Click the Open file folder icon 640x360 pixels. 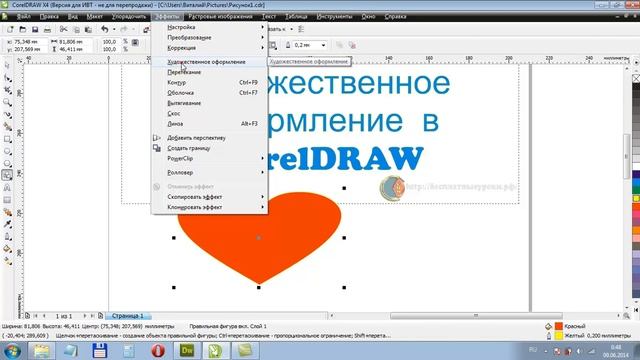[x=23, y=29]
